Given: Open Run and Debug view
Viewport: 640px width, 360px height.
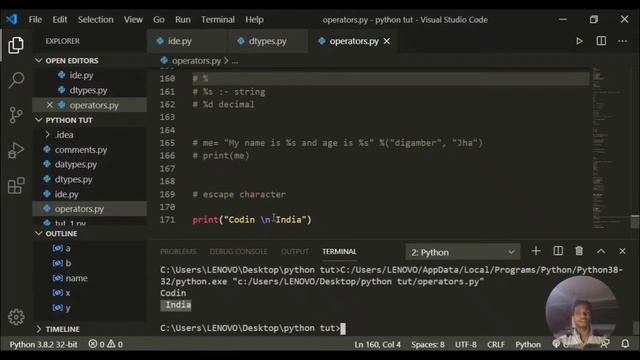Looking at the screenshot, I should pyautogui.click(x=16, y=150).
